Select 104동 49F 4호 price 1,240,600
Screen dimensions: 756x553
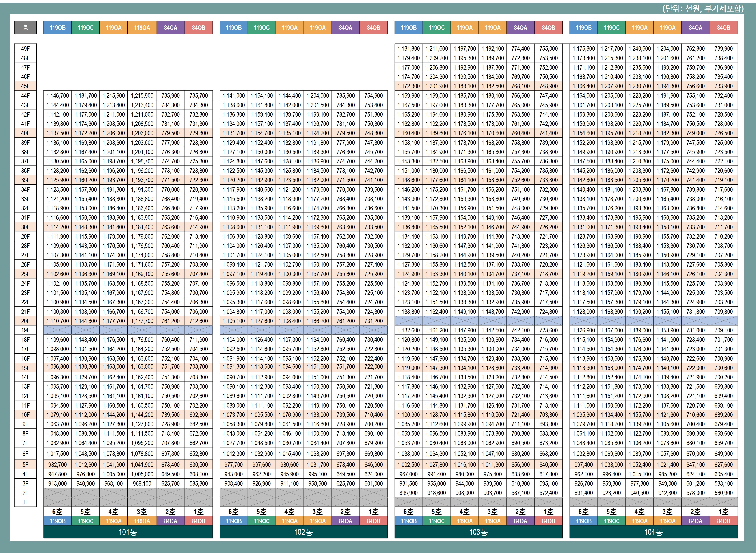tap(639, 48)
